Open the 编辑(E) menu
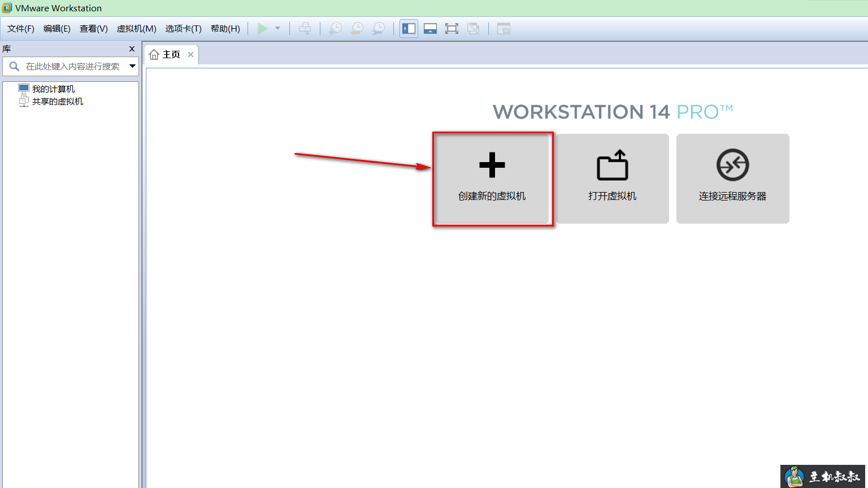This screenshot has height=488, width=868. coord(57,28)
